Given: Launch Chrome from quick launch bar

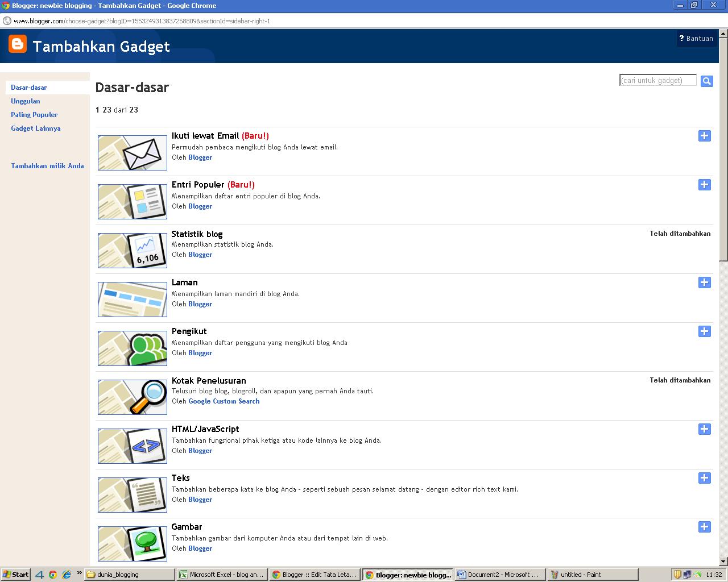Looking at the screenshot, I should pyautogui.click(x=52, y=575).
